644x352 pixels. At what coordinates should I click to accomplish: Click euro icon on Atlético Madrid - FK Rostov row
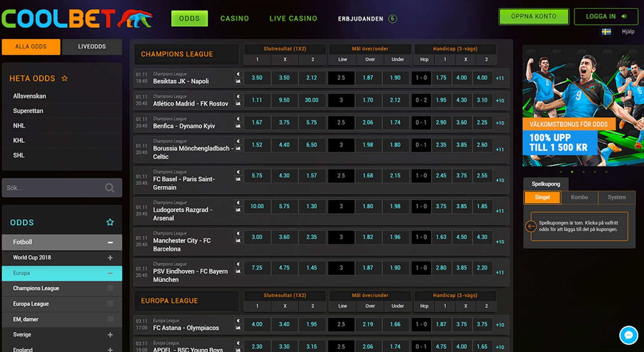(238, 97)
